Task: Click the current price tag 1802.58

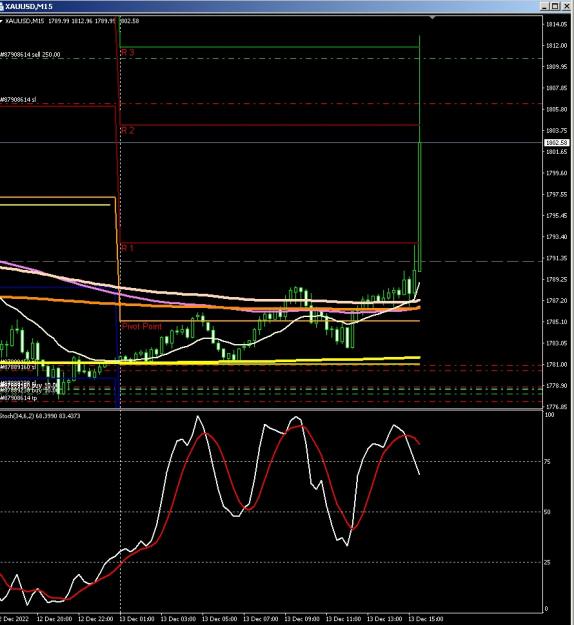Action: click(x=556, y=142)
